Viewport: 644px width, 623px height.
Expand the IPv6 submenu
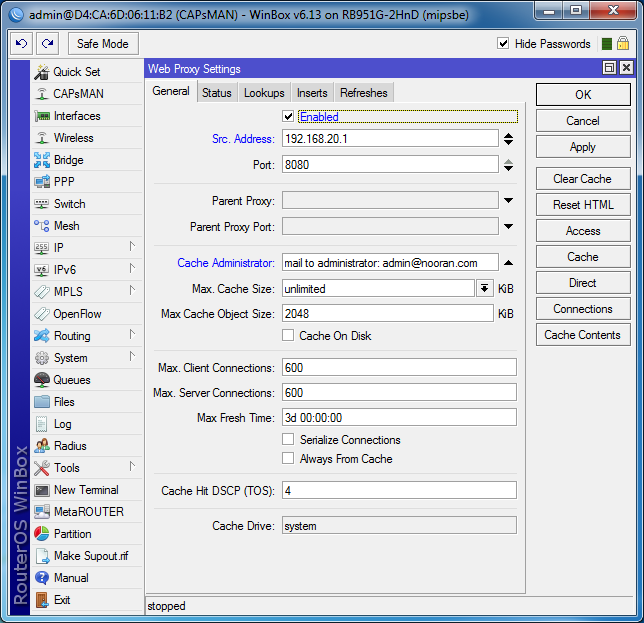(132, 269)
